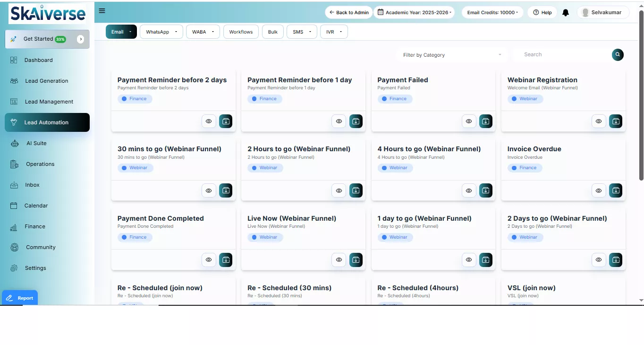The image size is (644, 345).
Task: Click the Back to Admin button
Action: 349,13
